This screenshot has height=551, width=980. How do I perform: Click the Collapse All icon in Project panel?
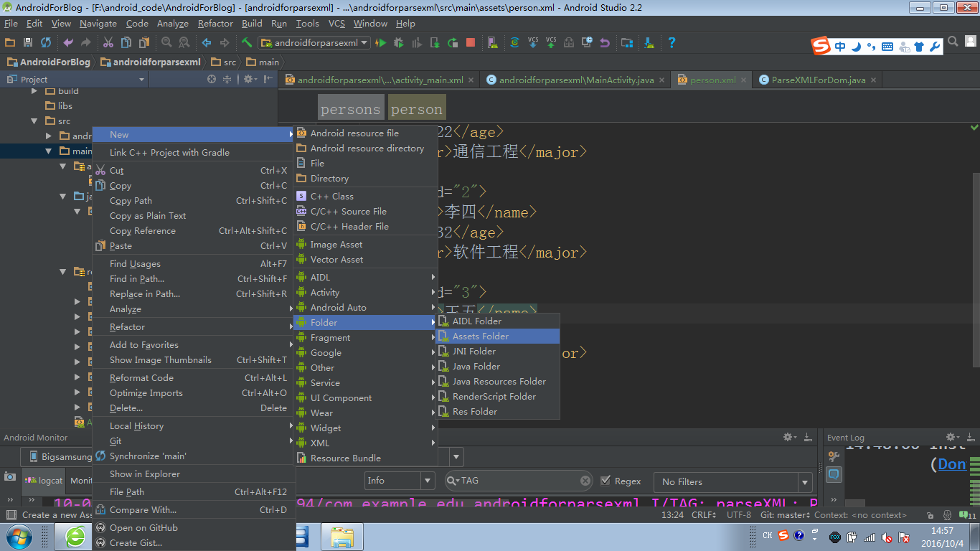227,80
